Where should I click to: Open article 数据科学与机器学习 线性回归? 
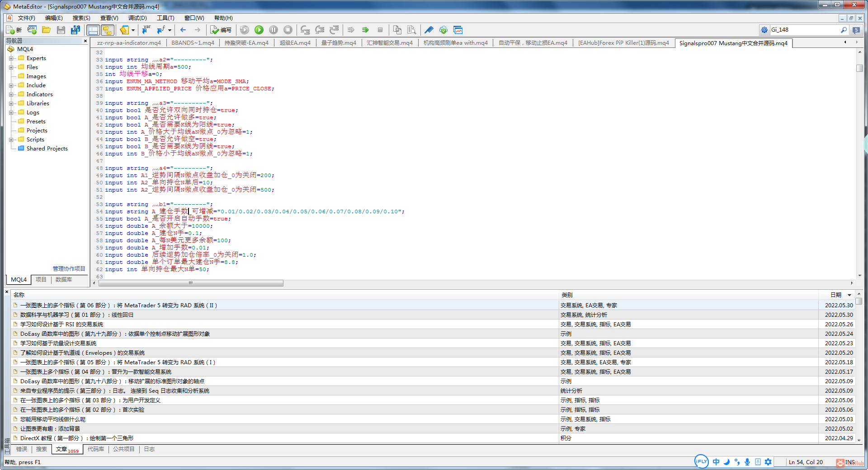pos(77,315)
